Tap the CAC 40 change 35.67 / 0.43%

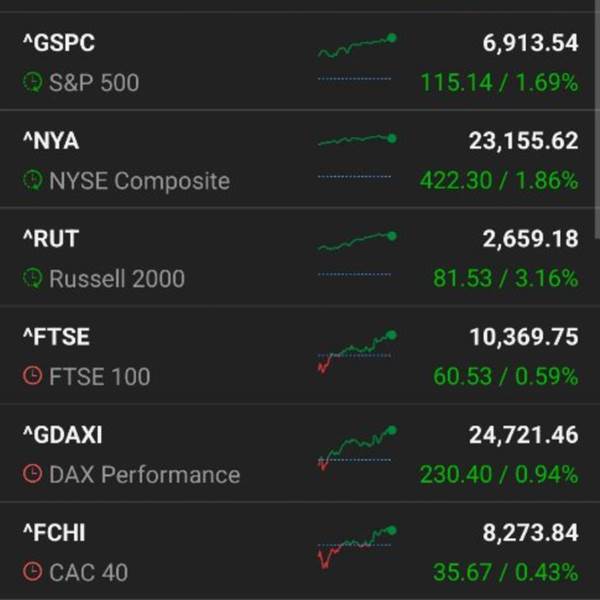coord(505,572)
